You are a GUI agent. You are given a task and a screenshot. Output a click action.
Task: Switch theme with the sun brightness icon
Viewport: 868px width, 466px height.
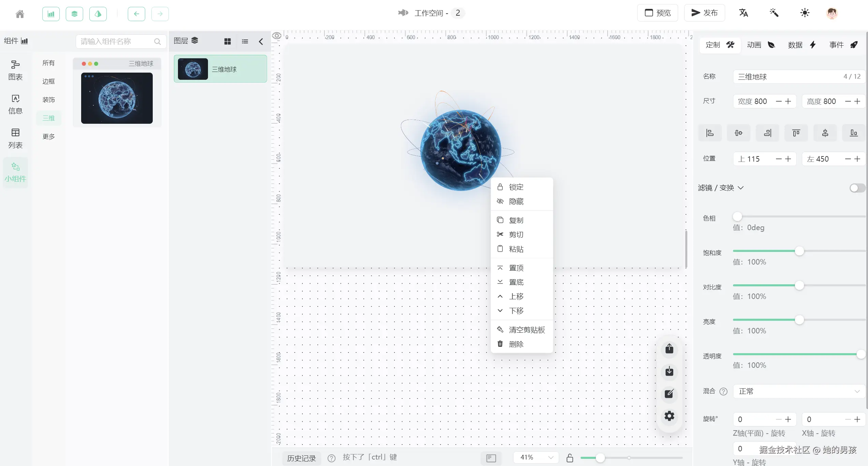click(805, 13)
